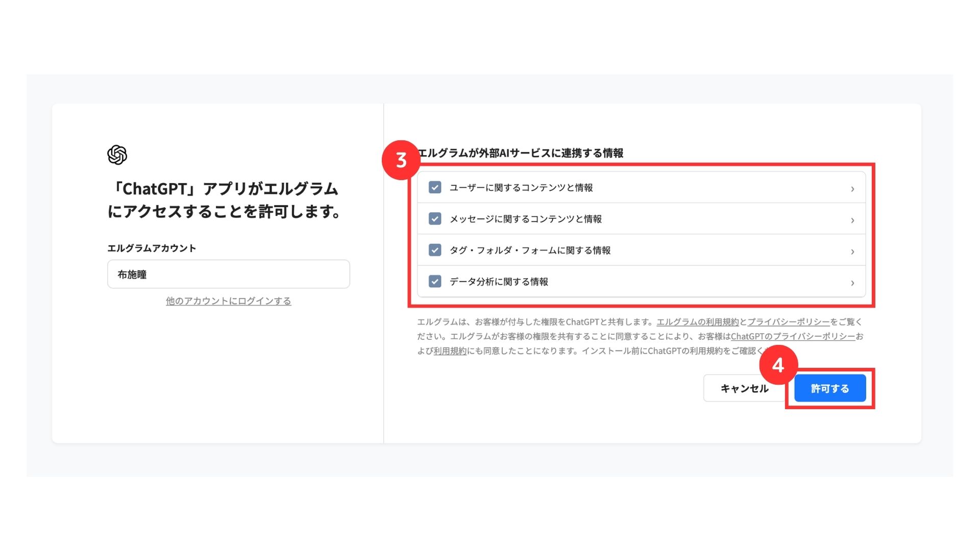980x551 pixels.
Task: Expand メッセージに関するコンテンツと情報 chevron
Action: click(x=852, y=220)
